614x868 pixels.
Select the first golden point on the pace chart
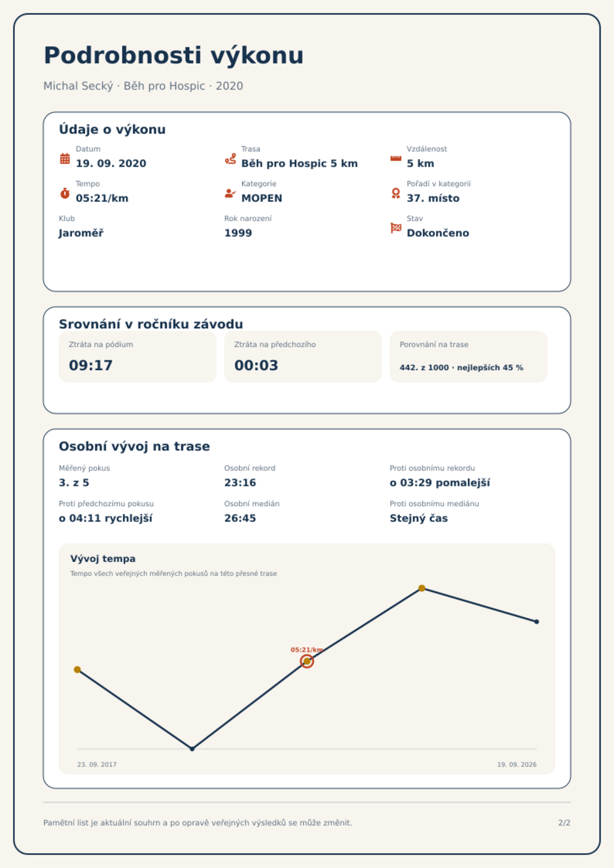point(77,669)
